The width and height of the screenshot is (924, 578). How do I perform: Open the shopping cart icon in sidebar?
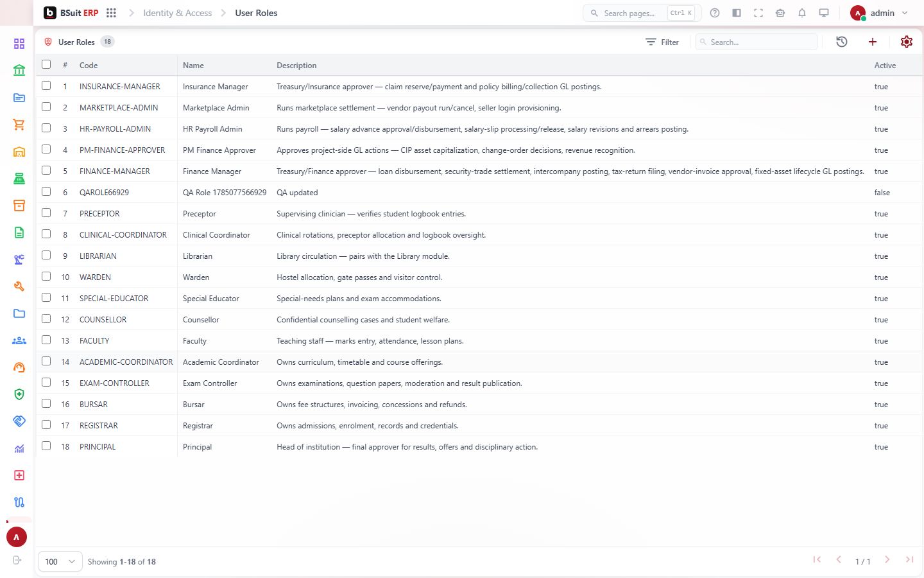point(19,125)
